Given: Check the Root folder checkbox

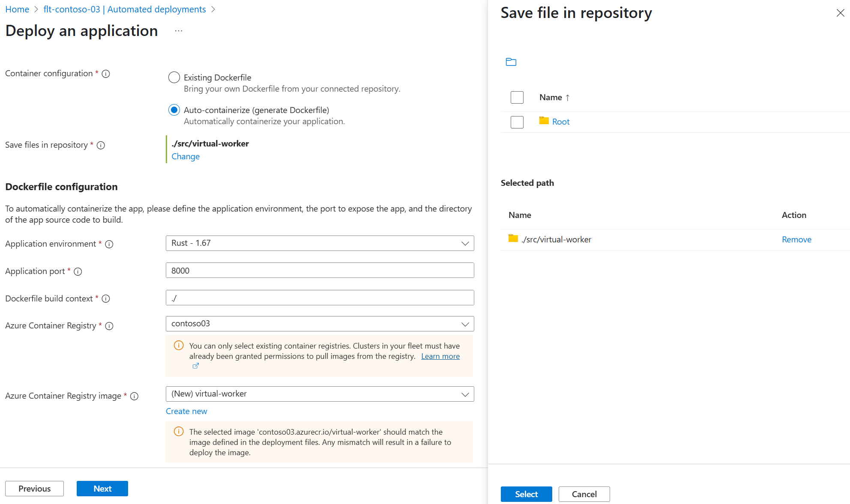Looking at the screenshot, I should [x=517, y=122].
